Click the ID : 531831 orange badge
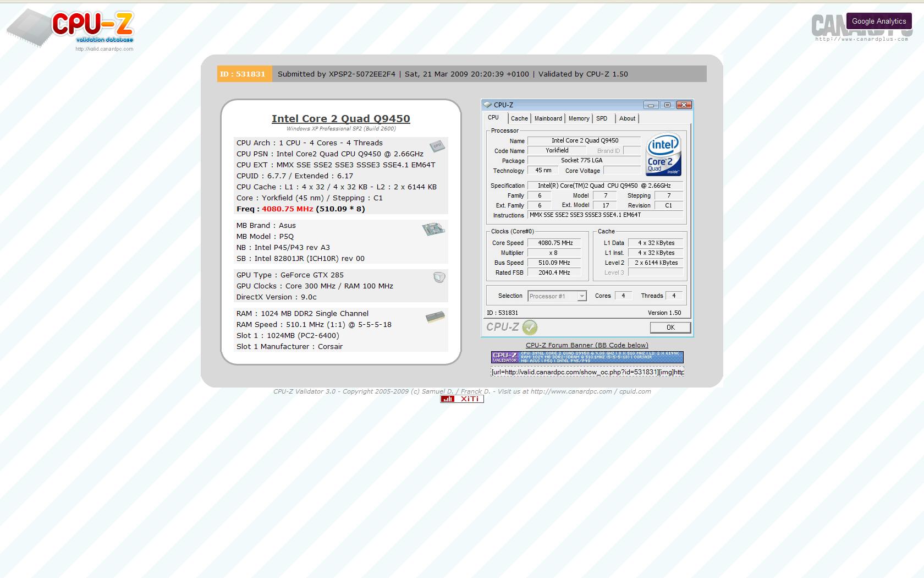Viewport: 924px width, 578px height. 244,74
